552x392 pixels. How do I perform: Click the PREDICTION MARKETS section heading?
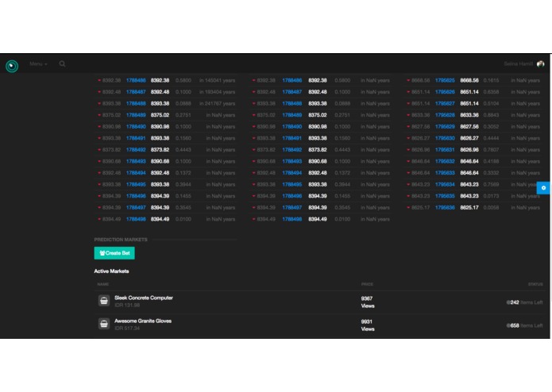pos(121,240)
